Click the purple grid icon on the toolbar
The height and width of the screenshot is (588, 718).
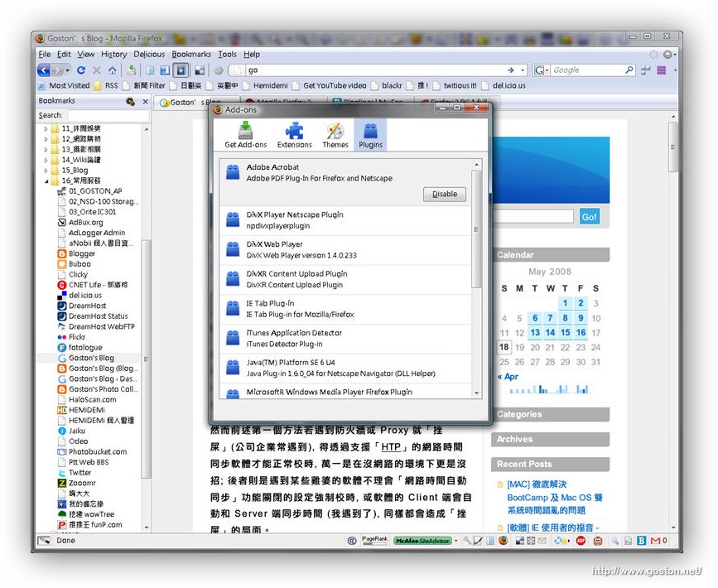(661, 70)
